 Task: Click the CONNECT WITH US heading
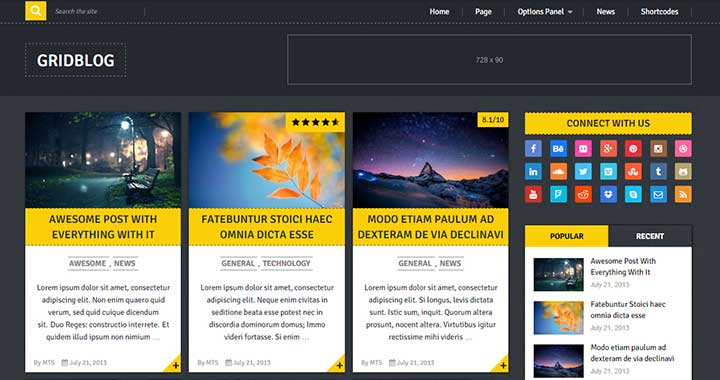pyautogui.click(x=608, y=123)
